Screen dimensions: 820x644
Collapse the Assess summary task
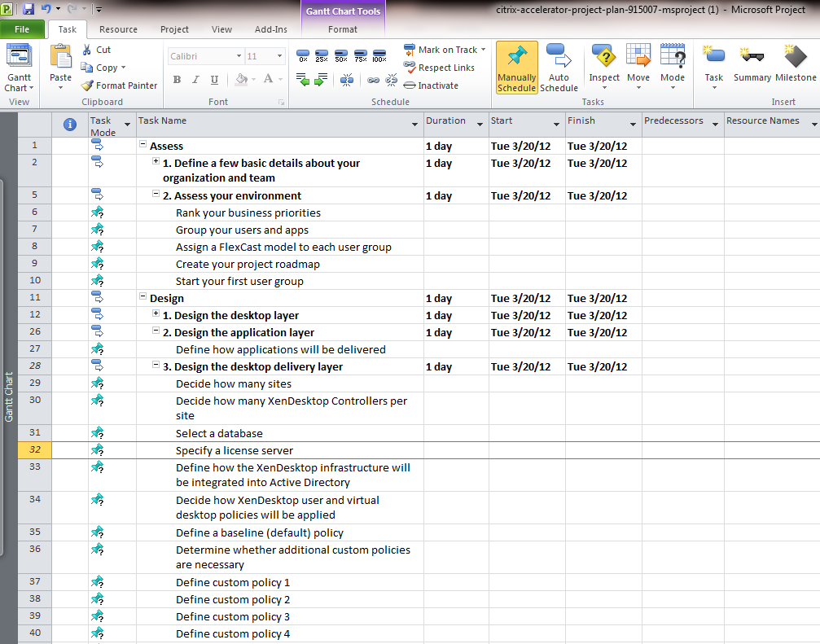[143, 145]
